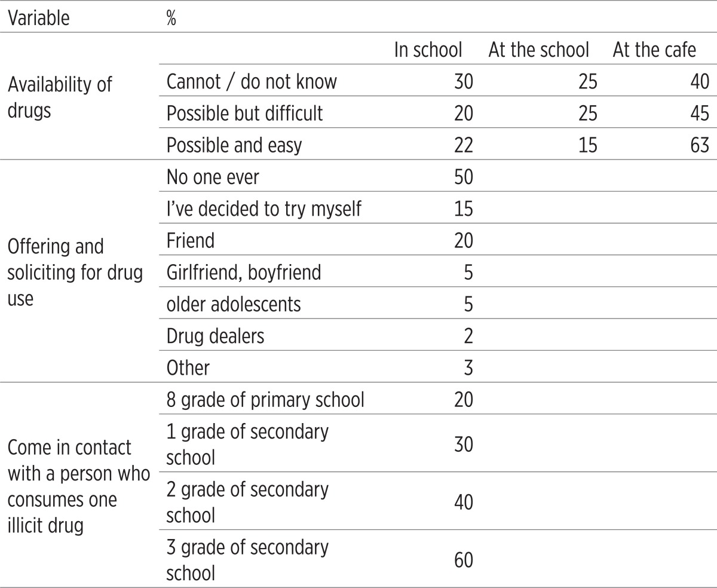Image resolution: width=717 pixels, height=588 pixels.
Task: Click the Variable column header
Action: 38,18
